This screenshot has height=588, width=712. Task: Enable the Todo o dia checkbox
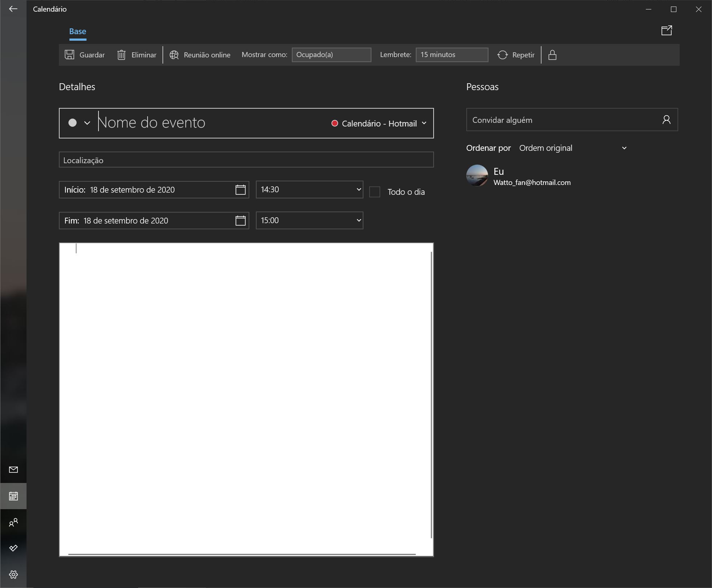pyautogui.click(x=375, y=192)
